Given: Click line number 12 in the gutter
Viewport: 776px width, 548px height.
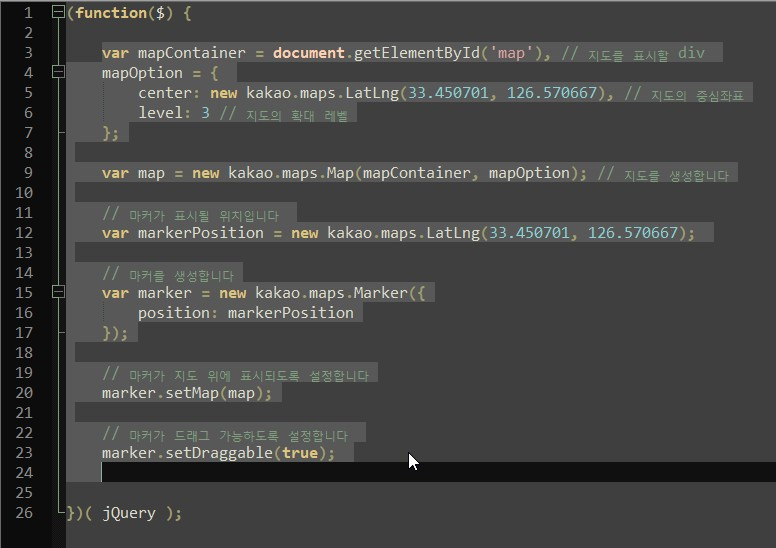Looking at the screenshot, I should coord(24,233).
